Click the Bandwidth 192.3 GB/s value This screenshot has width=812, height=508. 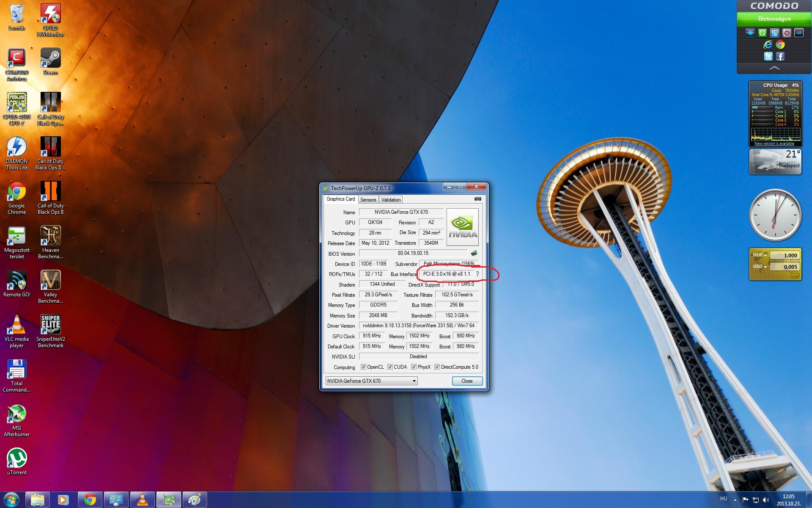457,315
